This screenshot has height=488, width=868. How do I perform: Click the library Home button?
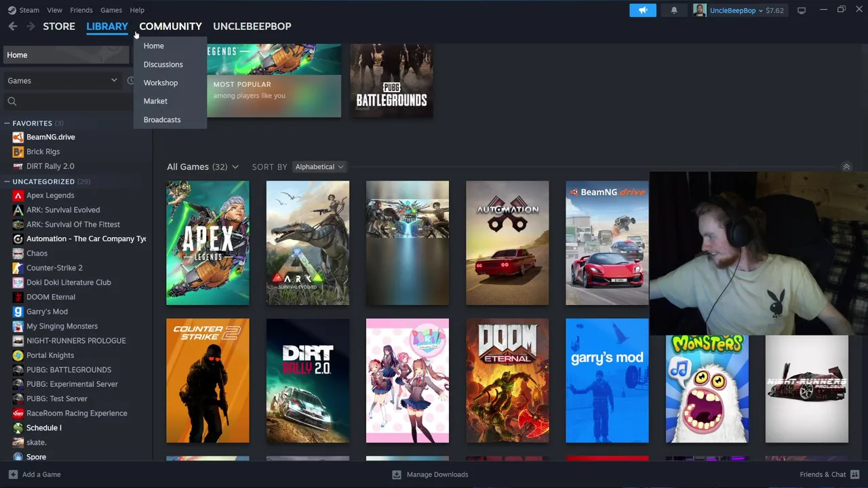(x=66, y=55)
